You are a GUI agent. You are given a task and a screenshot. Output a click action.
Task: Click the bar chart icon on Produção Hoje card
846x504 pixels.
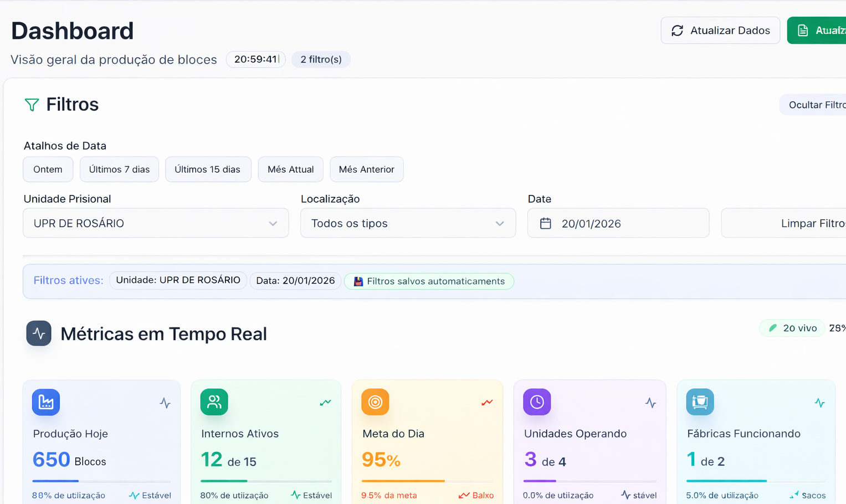click(46, 402)
